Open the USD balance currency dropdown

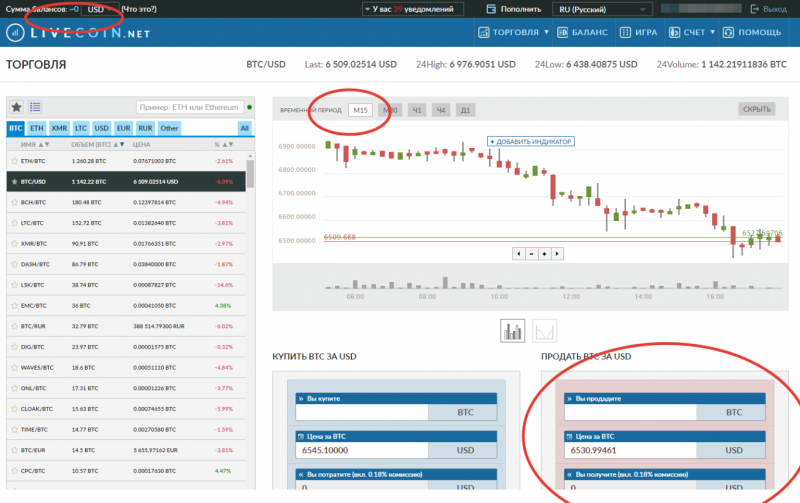[100, 9]
